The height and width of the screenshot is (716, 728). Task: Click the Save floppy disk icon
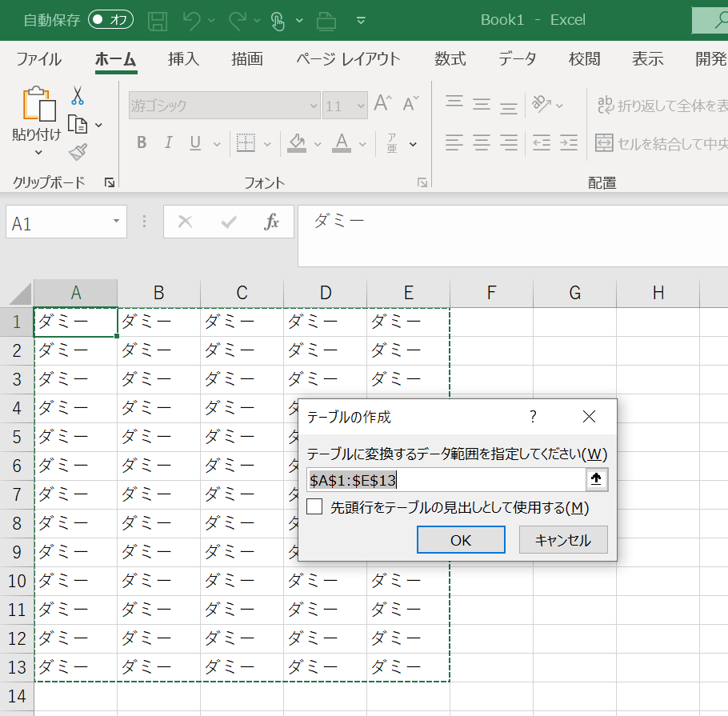[158, 20]
